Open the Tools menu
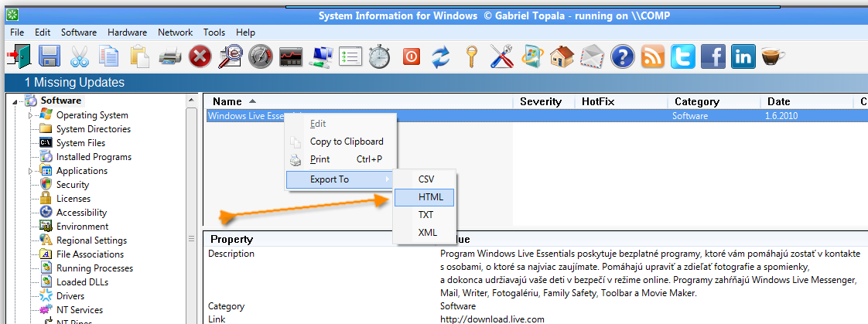The width and height of the screenshot is (868, 324). click(214, 32)
